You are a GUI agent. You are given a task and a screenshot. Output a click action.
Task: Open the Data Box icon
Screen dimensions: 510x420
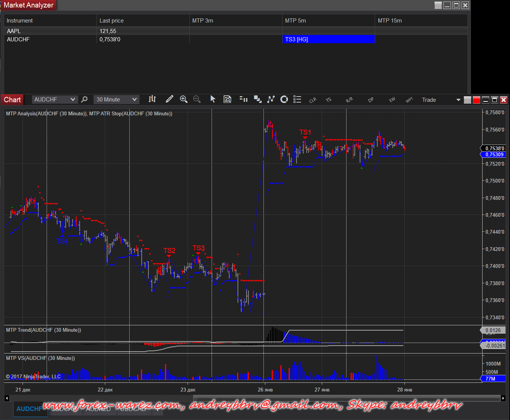point(227,99)
